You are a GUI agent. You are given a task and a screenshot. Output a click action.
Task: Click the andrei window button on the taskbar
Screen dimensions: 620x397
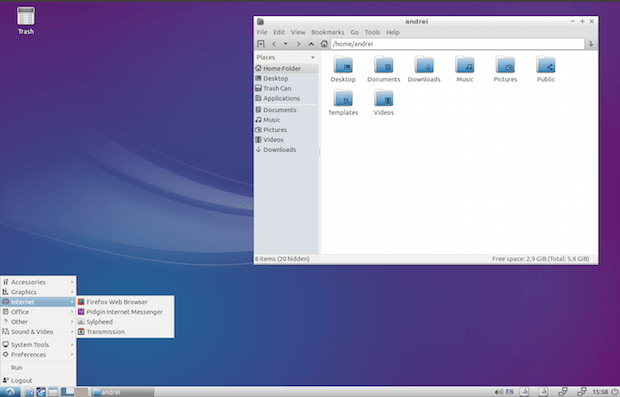[x=122, y=392]
